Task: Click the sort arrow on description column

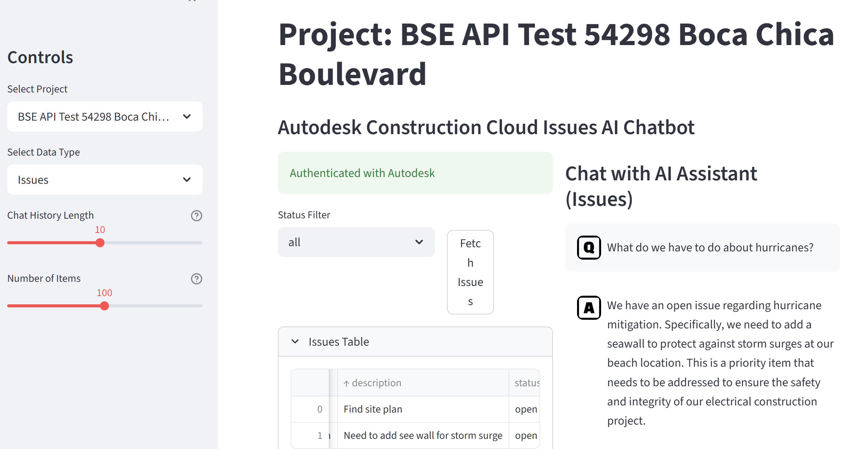Action: point(346,383)
